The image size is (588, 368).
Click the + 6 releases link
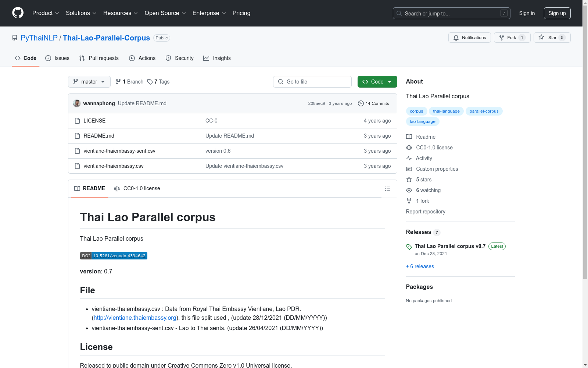(x=420, y=266)
